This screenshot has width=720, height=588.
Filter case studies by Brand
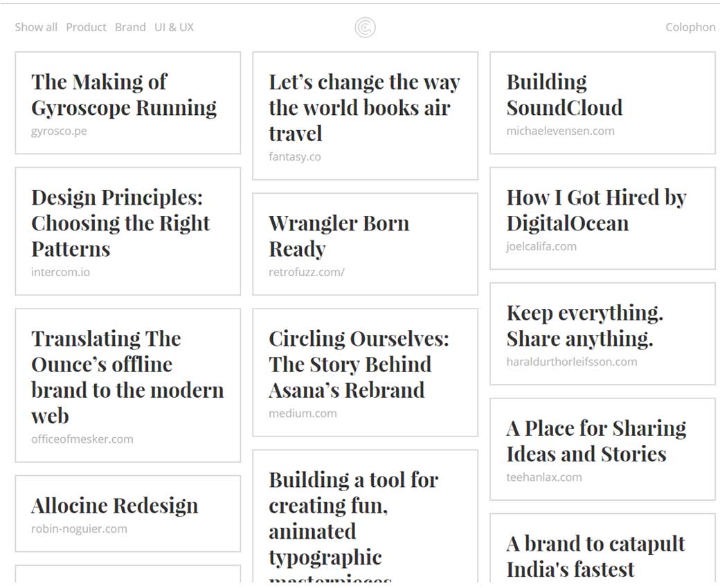(x=130, y=28)
